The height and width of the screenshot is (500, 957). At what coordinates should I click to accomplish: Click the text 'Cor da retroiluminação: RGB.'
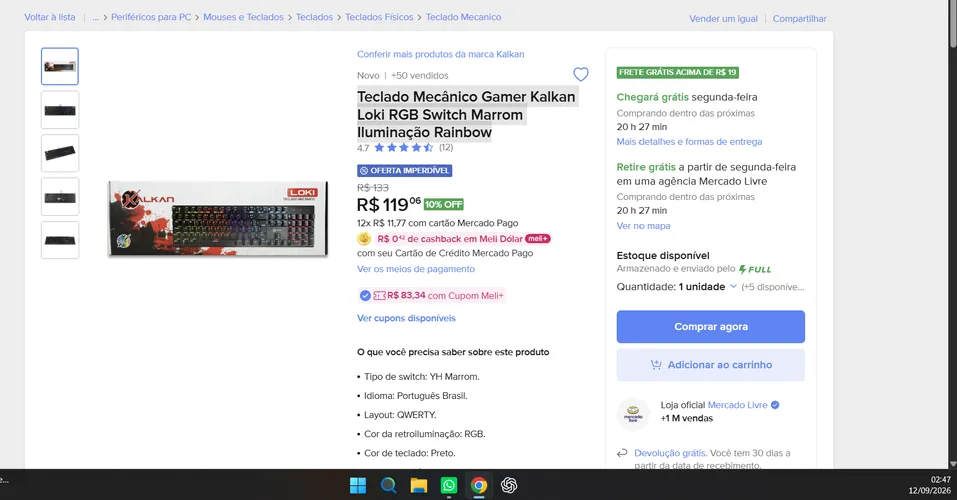(425, 434)
